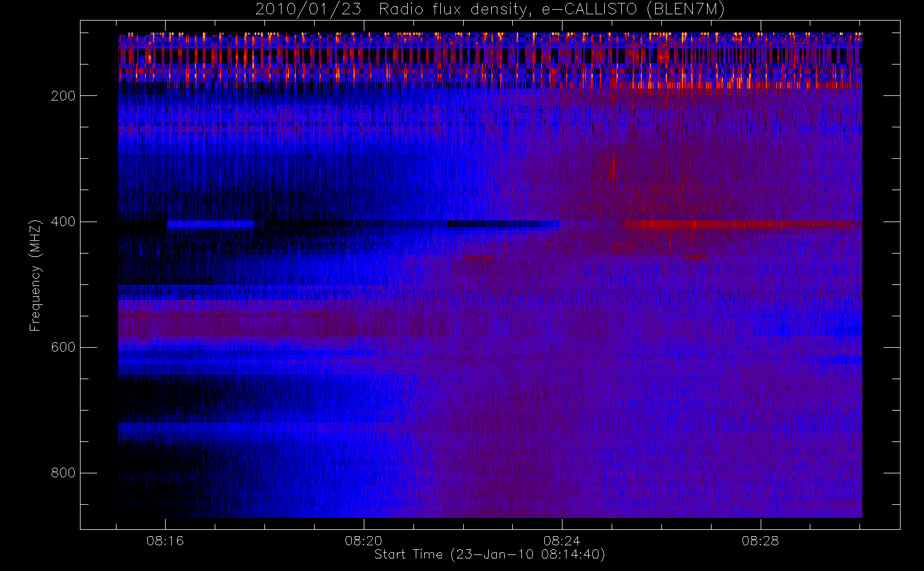Click the 200 frequency tick label

(63, 96)
